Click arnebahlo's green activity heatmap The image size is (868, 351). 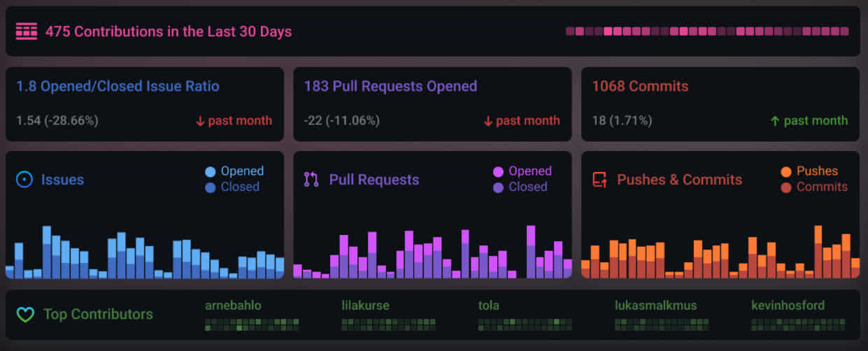pos(252,324)
